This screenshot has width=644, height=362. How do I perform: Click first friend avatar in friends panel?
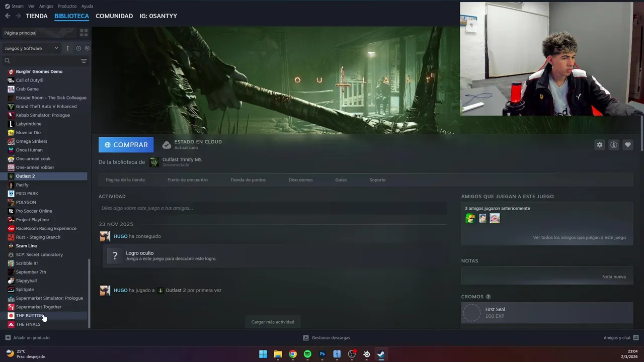coord(470,218)
